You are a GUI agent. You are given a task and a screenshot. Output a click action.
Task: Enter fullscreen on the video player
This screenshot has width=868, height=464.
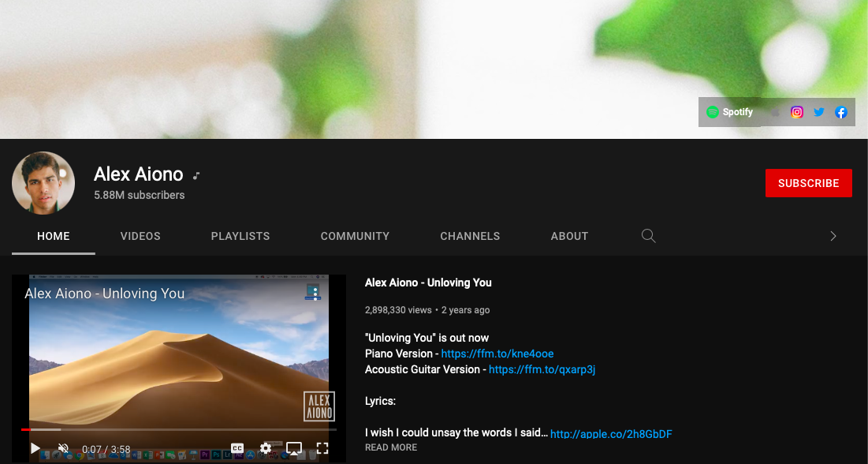point(322,448)
